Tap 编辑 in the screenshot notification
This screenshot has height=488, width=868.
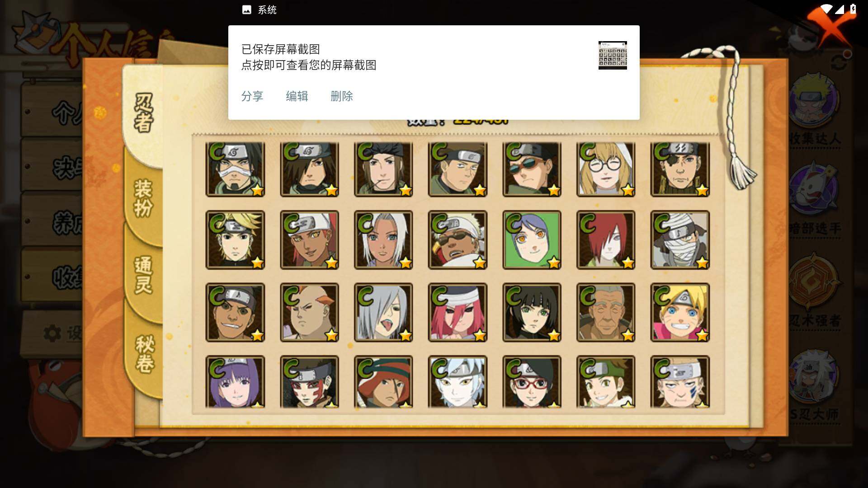(297, 96)
